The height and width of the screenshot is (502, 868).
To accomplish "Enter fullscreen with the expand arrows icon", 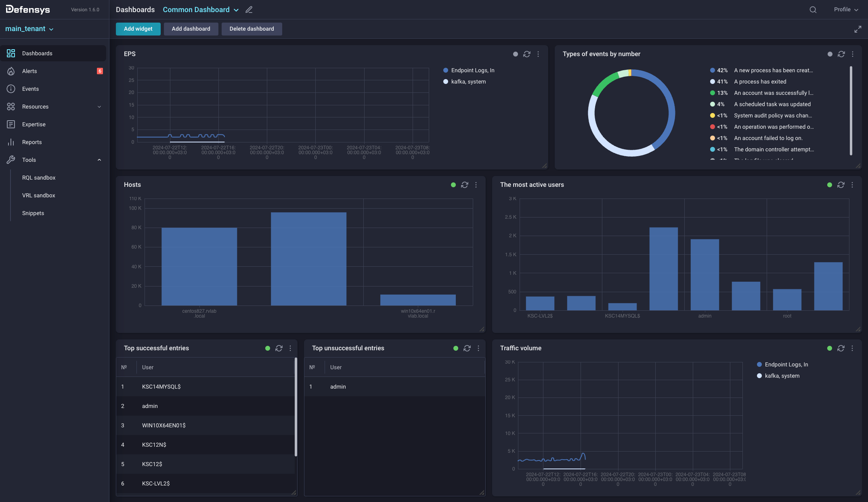I will pyautogui.click(x=858, y=29).
